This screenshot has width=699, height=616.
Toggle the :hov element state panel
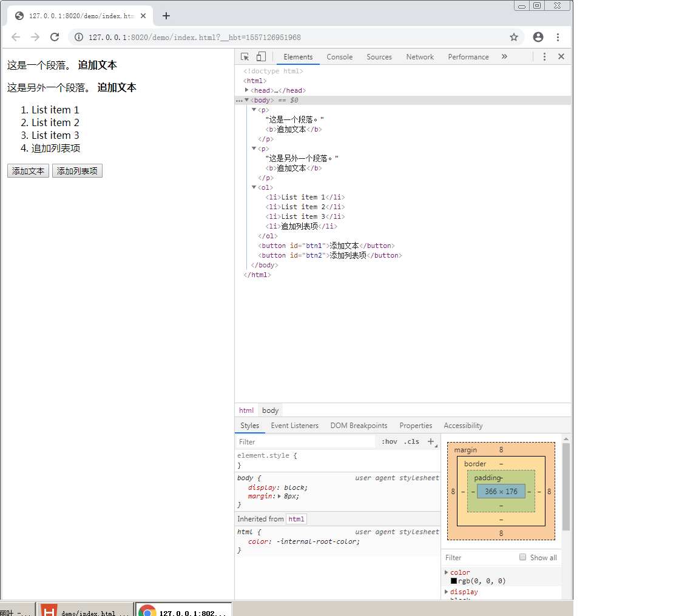(389, 442)
